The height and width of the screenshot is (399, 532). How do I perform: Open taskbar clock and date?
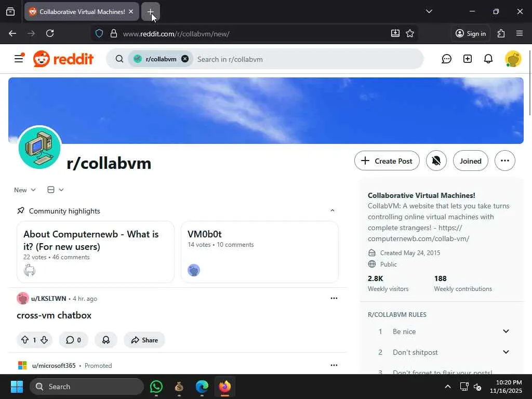[x=506, y=387]
